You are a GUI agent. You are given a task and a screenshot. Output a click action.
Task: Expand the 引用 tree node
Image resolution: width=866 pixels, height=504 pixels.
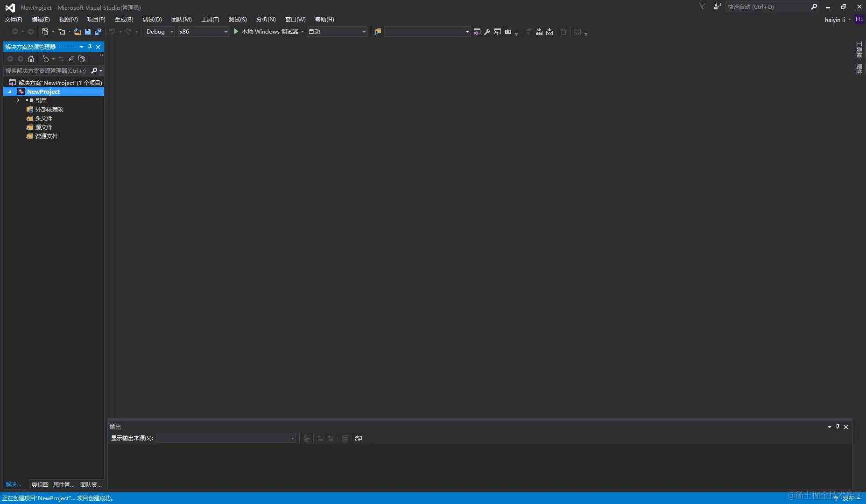[18, 100]
